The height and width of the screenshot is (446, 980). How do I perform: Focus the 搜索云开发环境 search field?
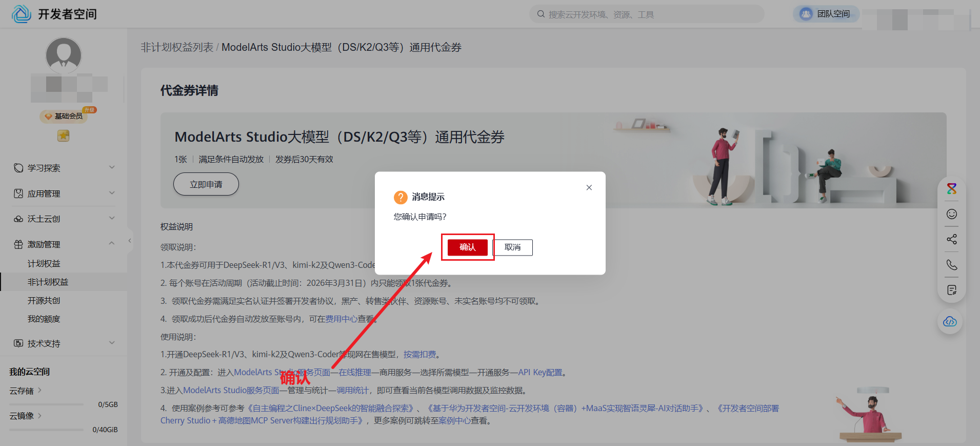coord(647,14)
